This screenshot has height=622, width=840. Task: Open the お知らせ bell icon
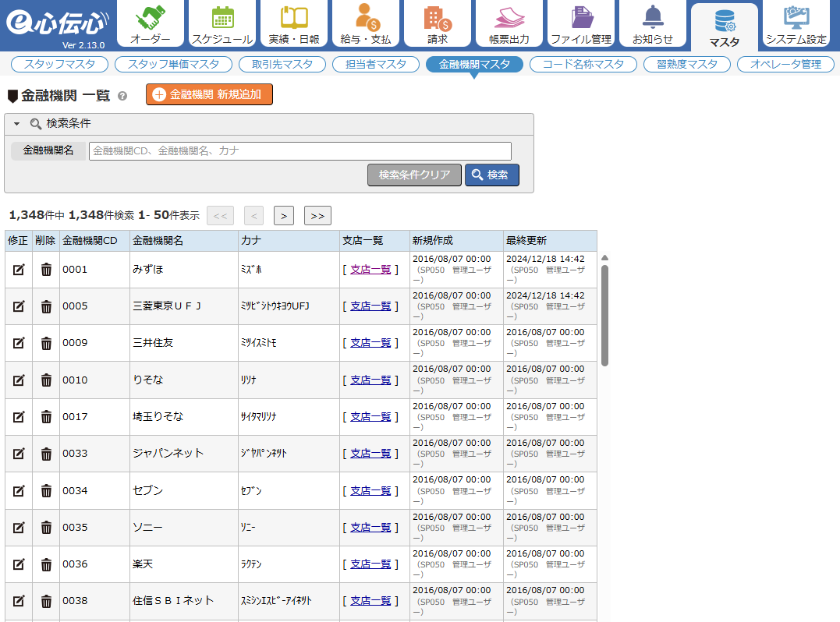click(x=653, y=23)
